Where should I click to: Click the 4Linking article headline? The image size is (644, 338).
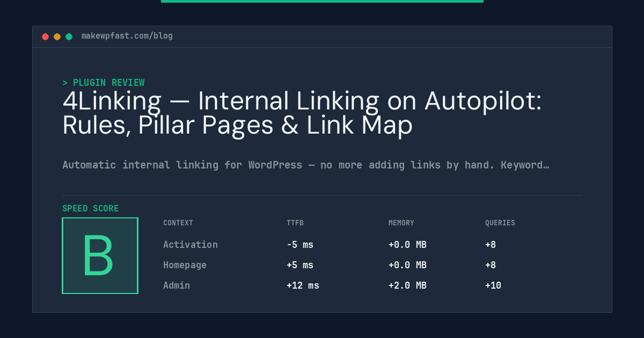click(x=302, y=113)
